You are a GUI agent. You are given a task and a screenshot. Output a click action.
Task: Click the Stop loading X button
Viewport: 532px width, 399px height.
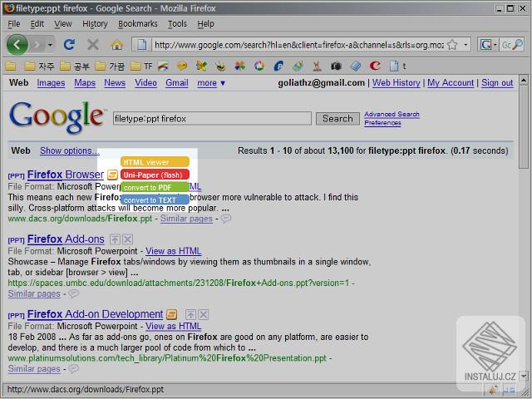[x=93, y=44]
